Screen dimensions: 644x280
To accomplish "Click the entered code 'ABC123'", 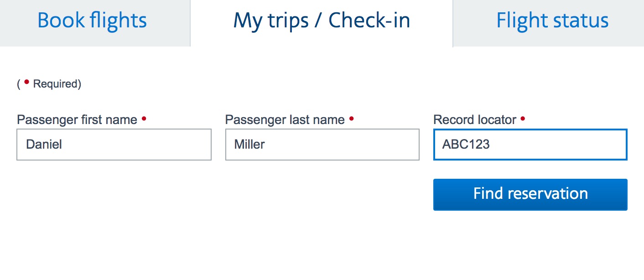I will [466, 145].
